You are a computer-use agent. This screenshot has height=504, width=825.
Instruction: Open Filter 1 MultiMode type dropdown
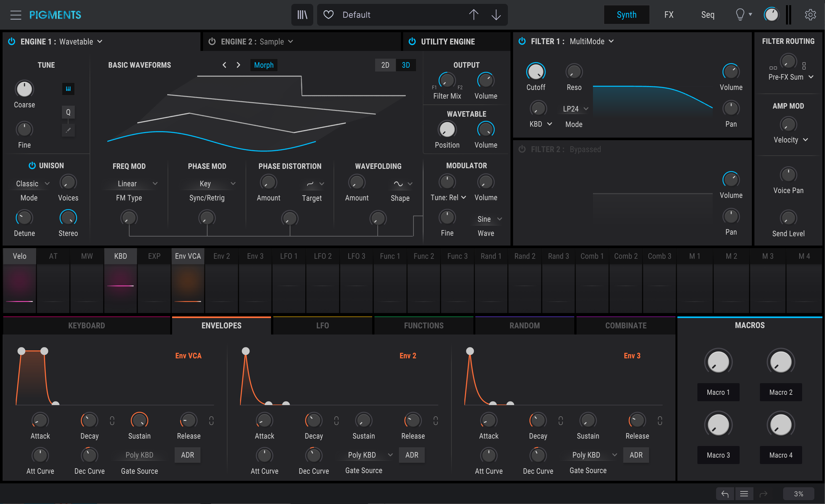(x=592, y=41)
